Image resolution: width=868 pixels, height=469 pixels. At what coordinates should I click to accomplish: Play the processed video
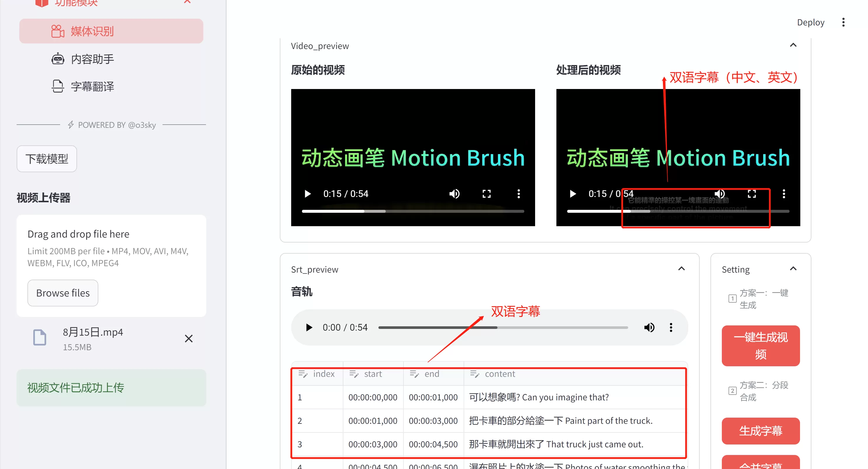coord(572,194)
